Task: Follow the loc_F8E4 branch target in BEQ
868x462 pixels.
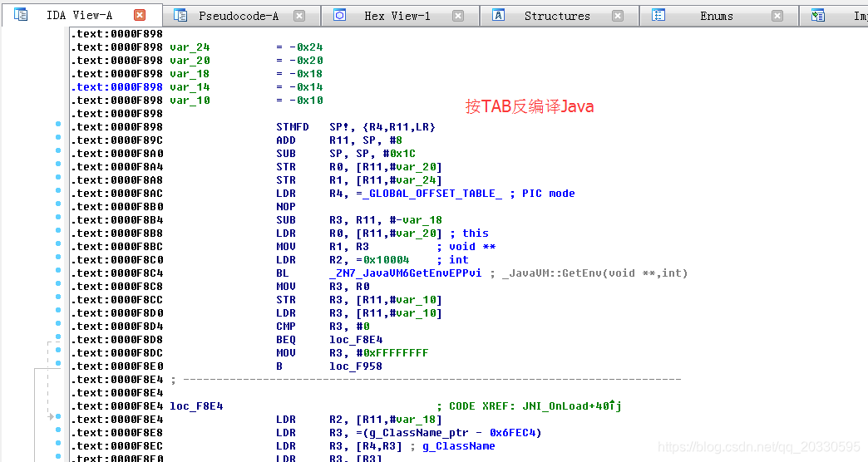Action: [x=356, y=340]
